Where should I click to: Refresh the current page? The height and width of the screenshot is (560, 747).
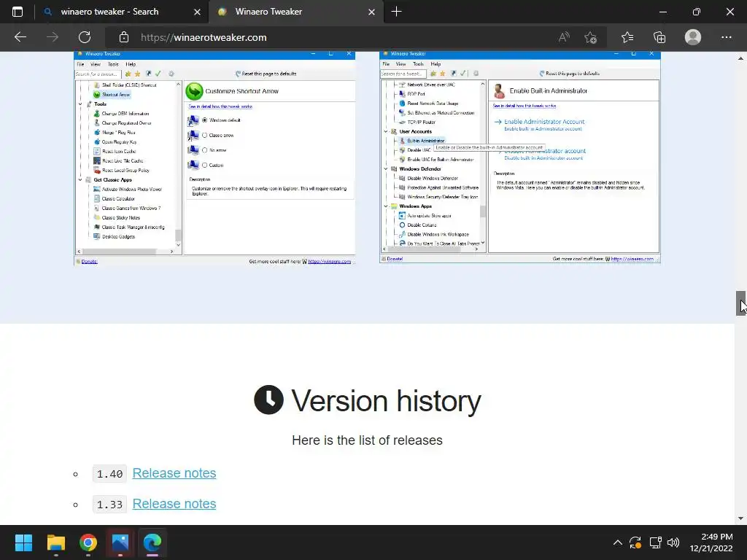coord(85,37)
